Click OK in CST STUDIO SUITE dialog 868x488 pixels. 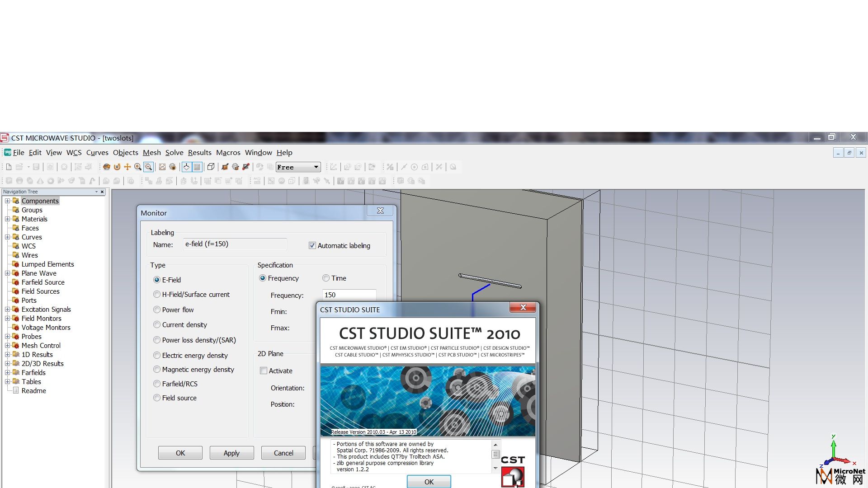click(429, 482)
